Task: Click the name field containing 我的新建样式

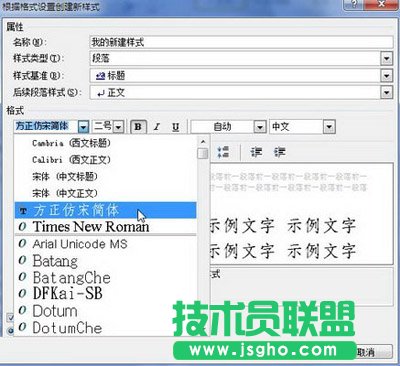Action: pyautogui.click(x=241, y=42)
